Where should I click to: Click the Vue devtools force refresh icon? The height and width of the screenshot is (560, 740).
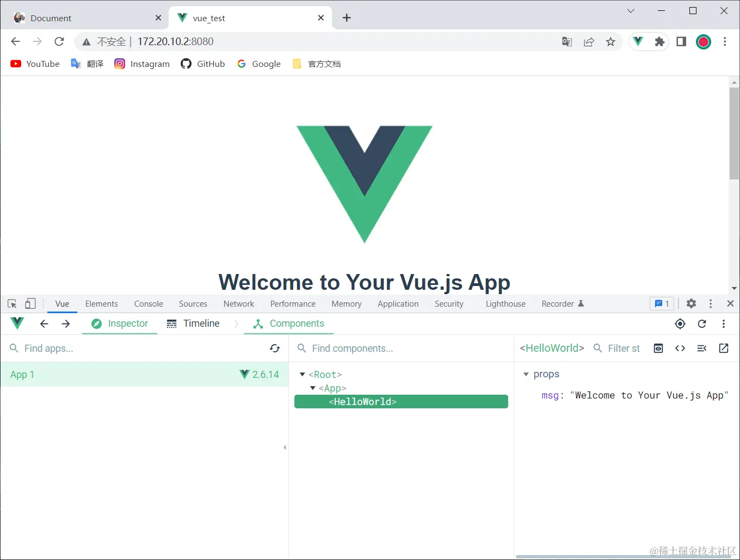pyautogui.click(x=702, y=323)
